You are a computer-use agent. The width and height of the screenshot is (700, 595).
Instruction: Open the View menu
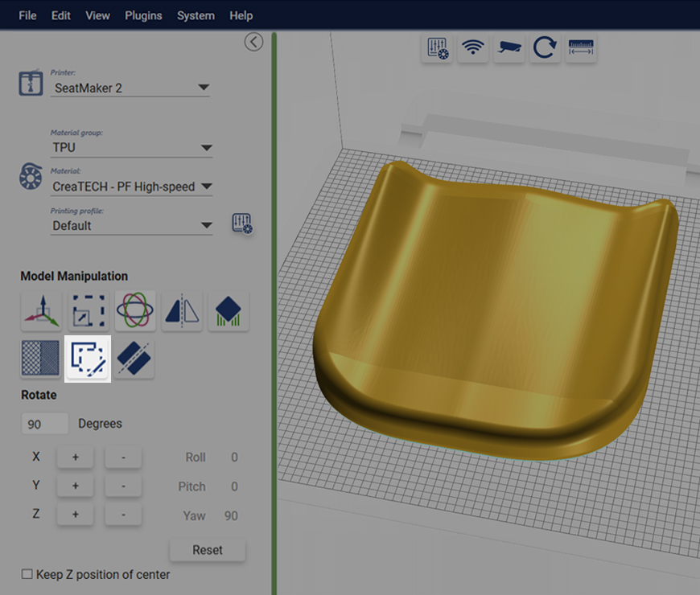click(97, 15)
